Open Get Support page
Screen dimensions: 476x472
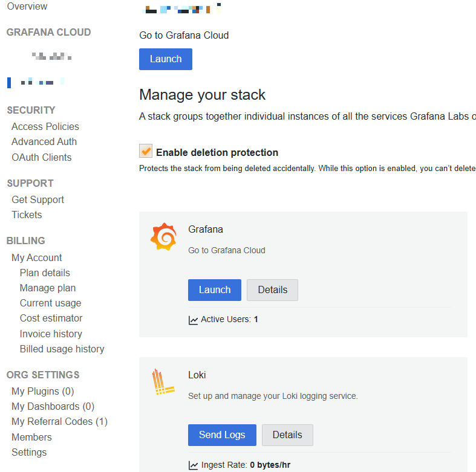(38, 199)
